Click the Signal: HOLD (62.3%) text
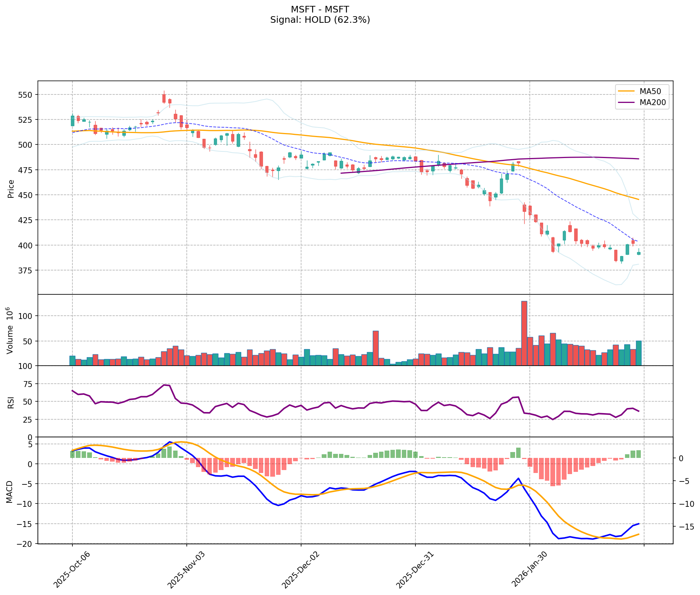This screenshot has width=700, height=595. pyautogui.click(x=320, y=20)
